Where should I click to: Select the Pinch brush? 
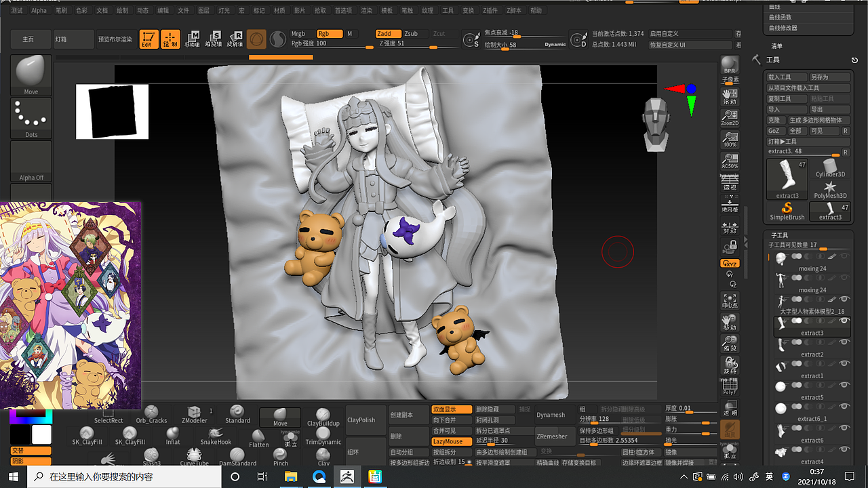280,457
